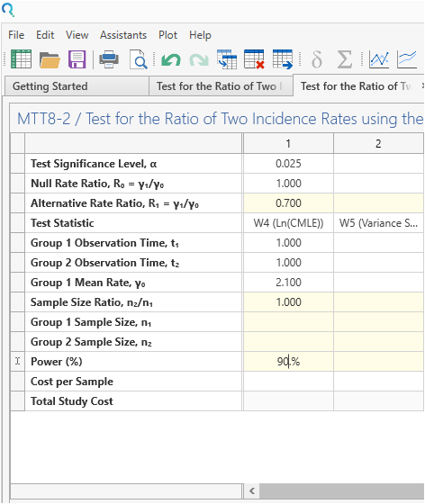Switch to the Getting Started tab

click(77, 86)
